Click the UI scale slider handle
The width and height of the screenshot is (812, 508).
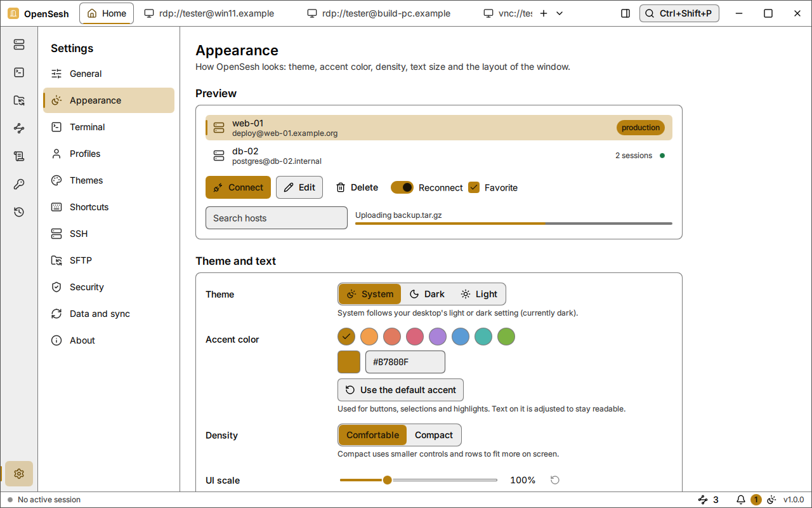tap(387, 480)
